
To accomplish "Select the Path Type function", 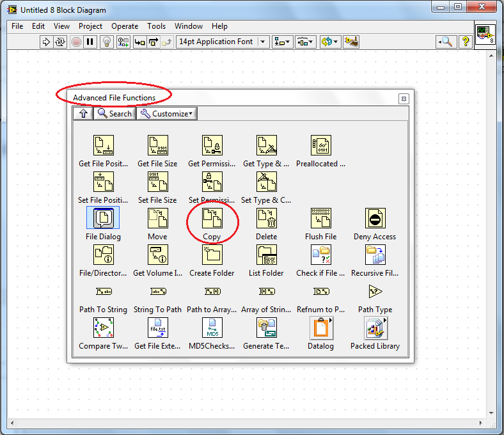I will [x=375, y=291].
